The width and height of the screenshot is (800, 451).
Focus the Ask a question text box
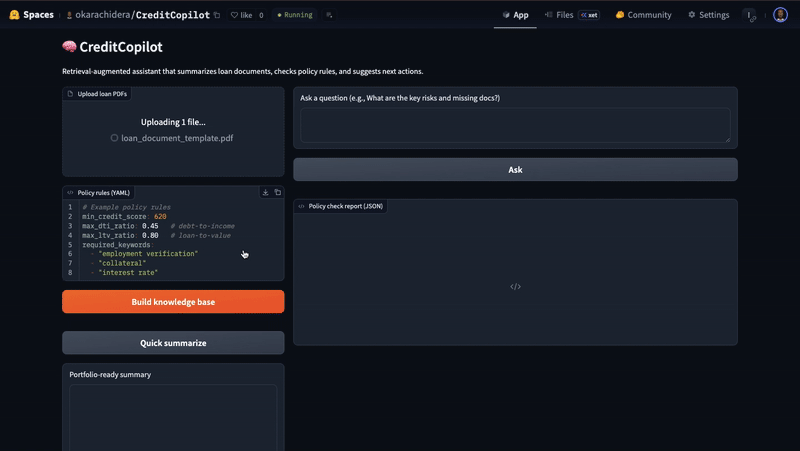(515, 125)
